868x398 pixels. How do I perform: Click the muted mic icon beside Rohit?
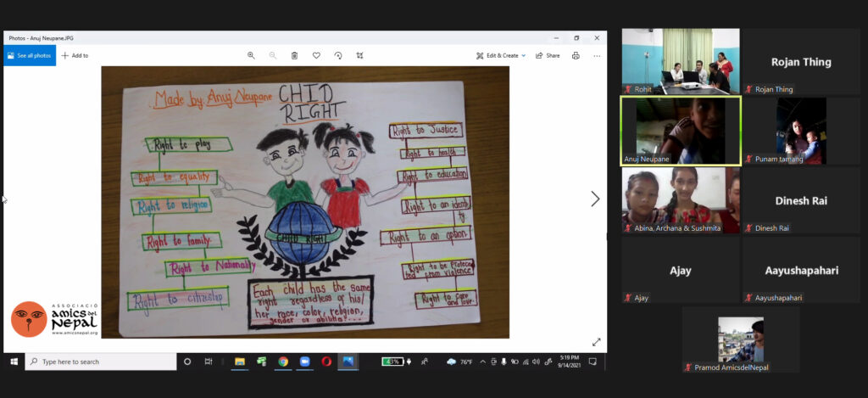(x=628, y=89)
